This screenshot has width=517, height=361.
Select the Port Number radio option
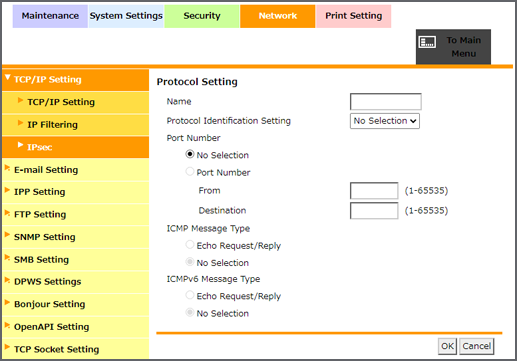click(190, 171)
